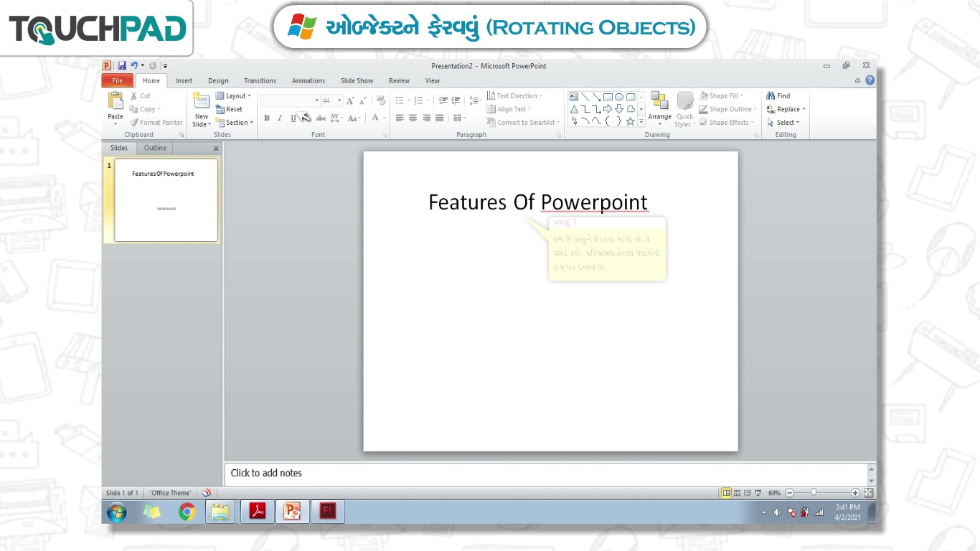Screen dimensions: 980x551
Task: Open the Select dropdown
Action: tap(783, 123)
